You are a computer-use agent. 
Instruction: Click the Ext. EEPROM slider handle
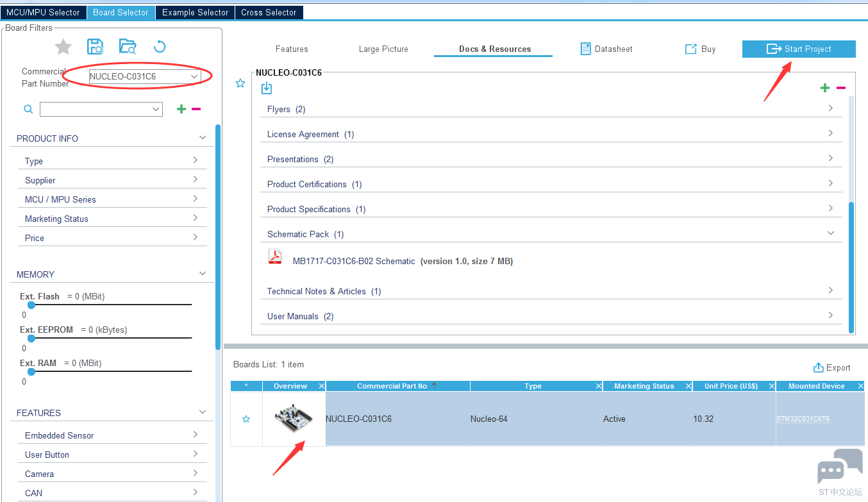point(31,338)
